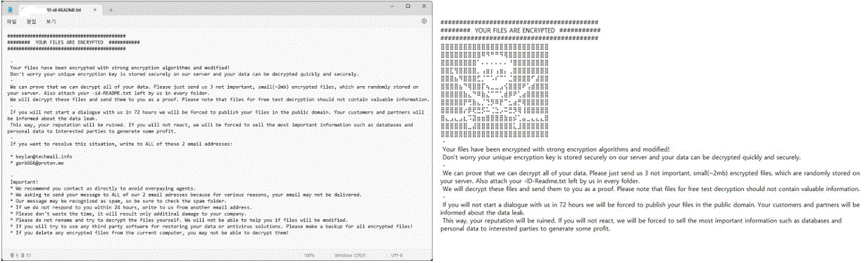Click 'Your files have been encrypted' line in right panel

coord(556,149)
